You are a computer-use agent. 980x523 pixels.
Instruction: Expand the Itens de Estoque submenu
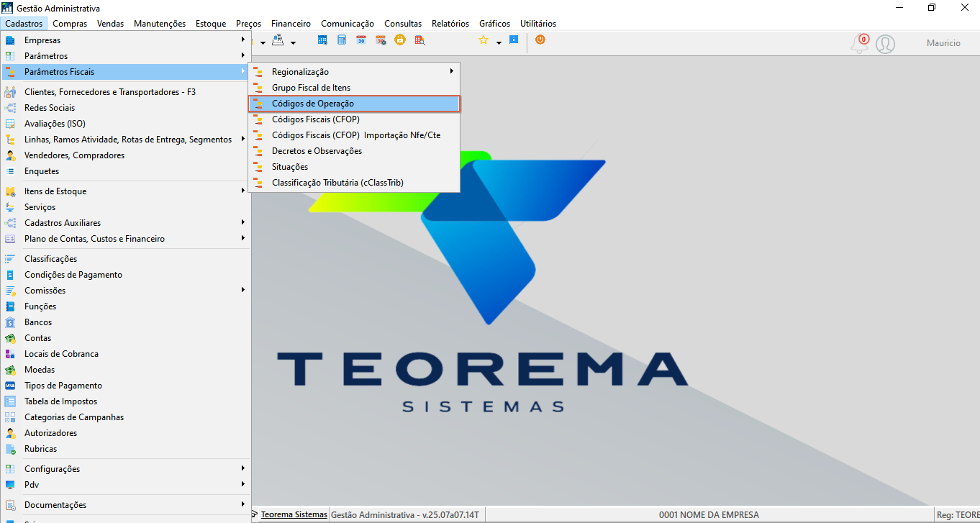tap(126, 191)
